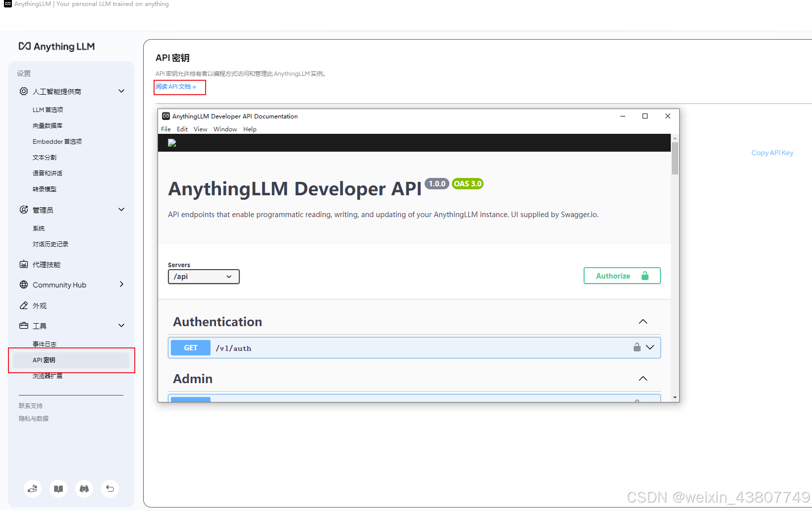Click the lock icon on /v1/auth row
This screenshot has height=511, width=812.
coord(637,347)
